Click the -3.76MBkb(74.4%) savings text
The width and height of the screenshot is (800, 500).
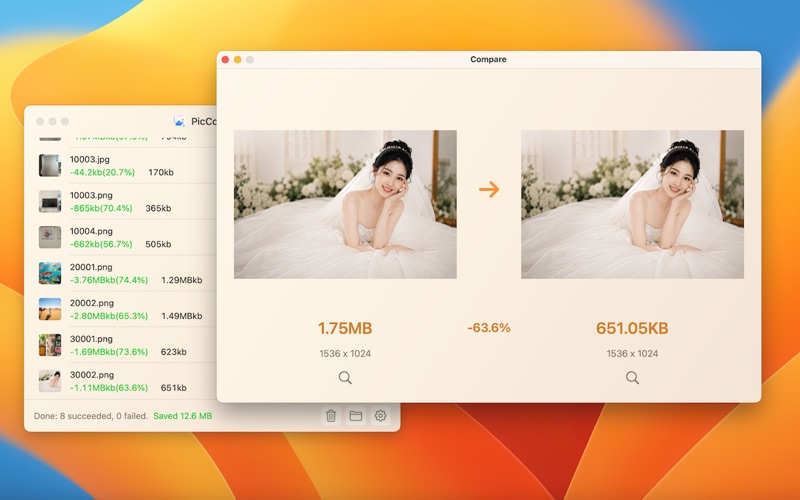109,280
